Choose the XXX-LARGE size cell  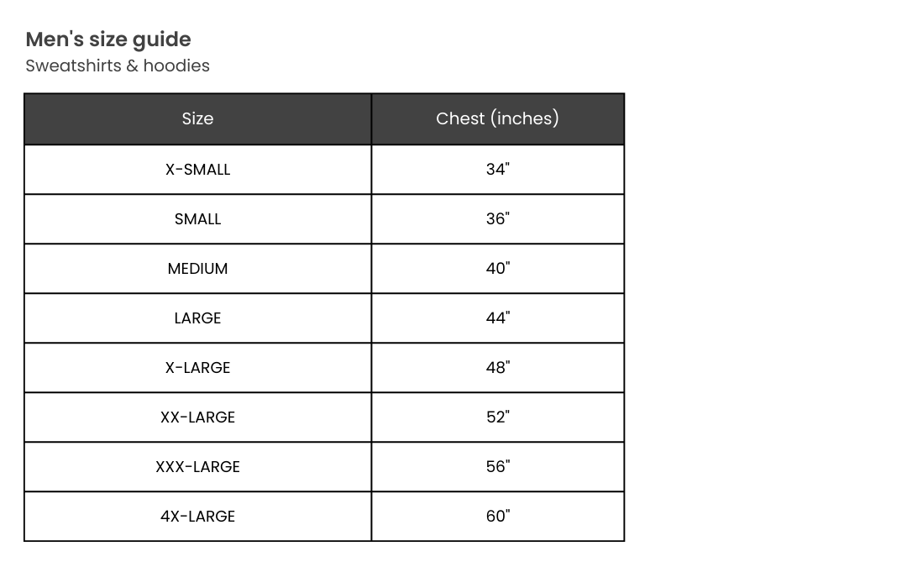coord(197,467)
